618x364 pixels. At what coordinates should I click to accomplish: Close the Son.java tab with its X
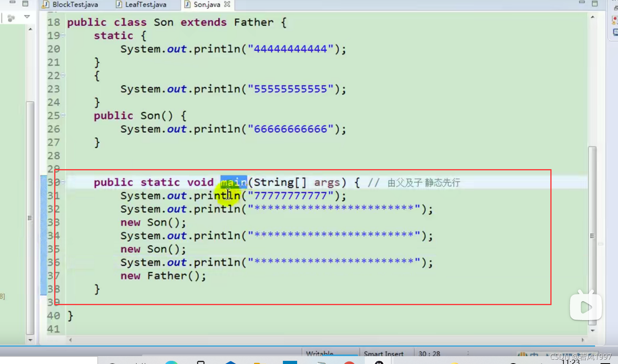tap(227, 4)
